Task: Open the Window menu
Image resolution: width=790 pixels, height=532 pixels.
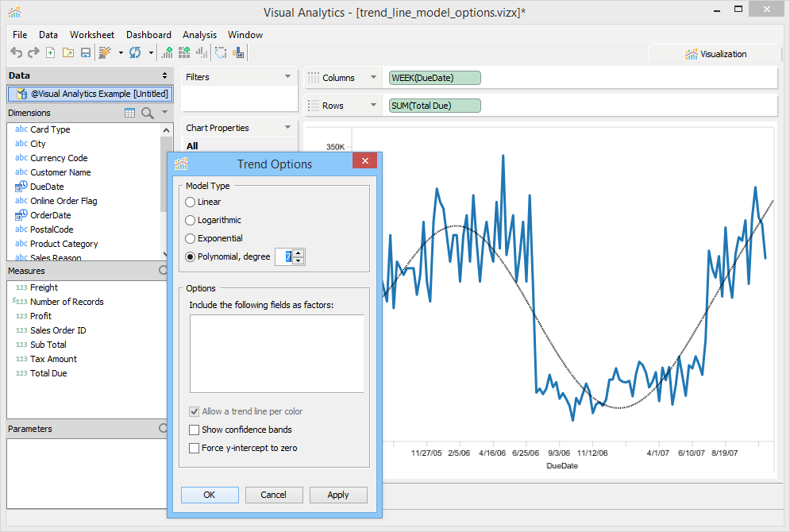Action: coord(245,35)
